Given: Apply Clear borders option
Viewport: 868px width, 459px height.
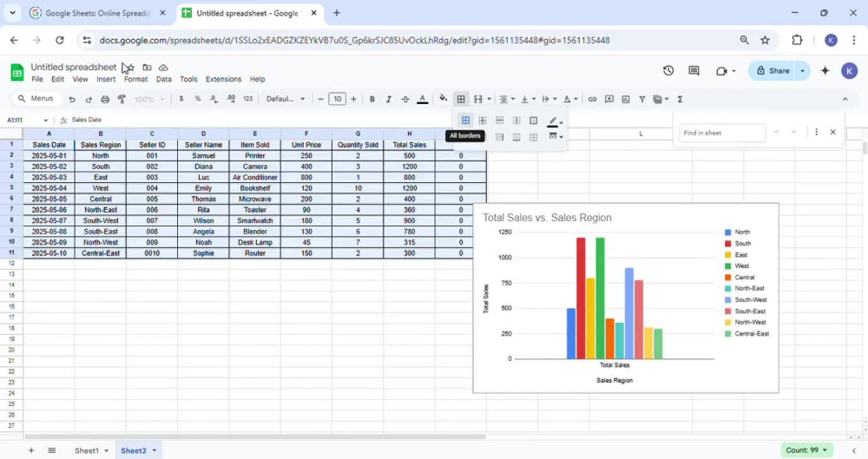Looking at the screenshot, I should click(x=534, y=137).
